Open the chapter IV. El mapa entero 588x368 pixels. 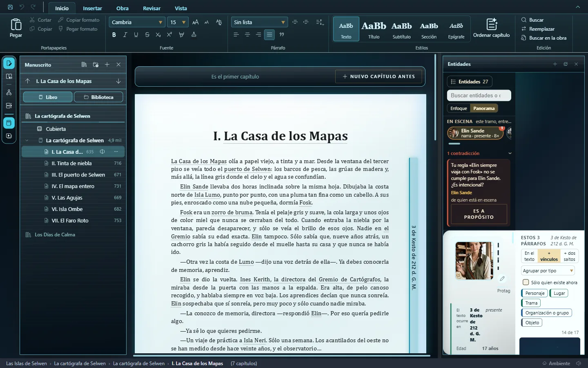point(73,186)
